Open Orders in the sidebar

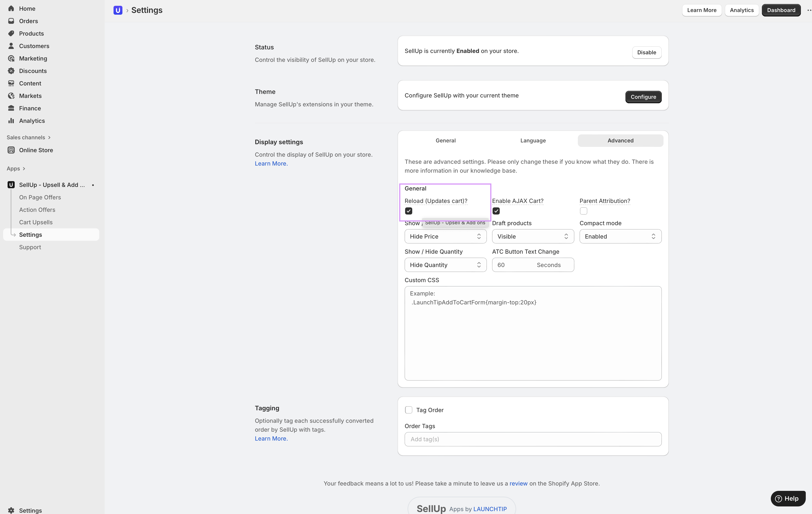(x=28, y=21)
